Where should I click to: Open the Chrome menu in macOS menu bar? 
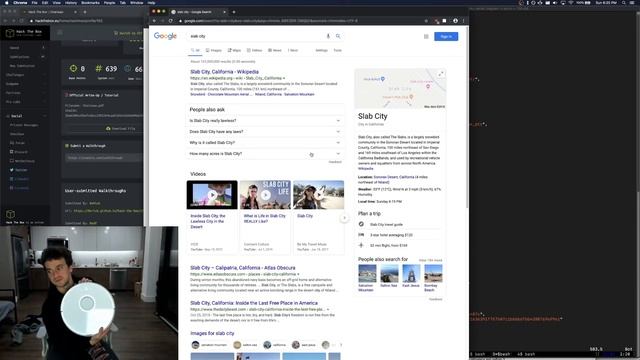[x=20, y=2]
